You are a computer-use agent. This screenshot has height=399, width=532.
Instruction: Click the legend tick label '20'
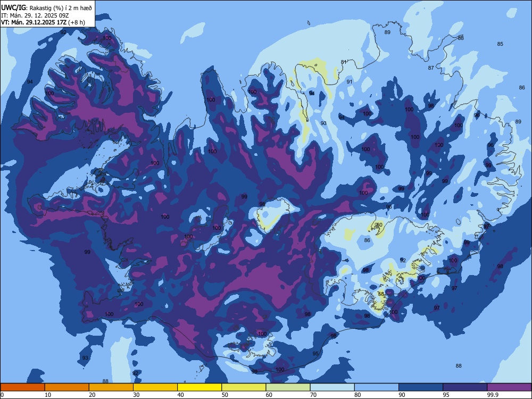tap(92, 395)
